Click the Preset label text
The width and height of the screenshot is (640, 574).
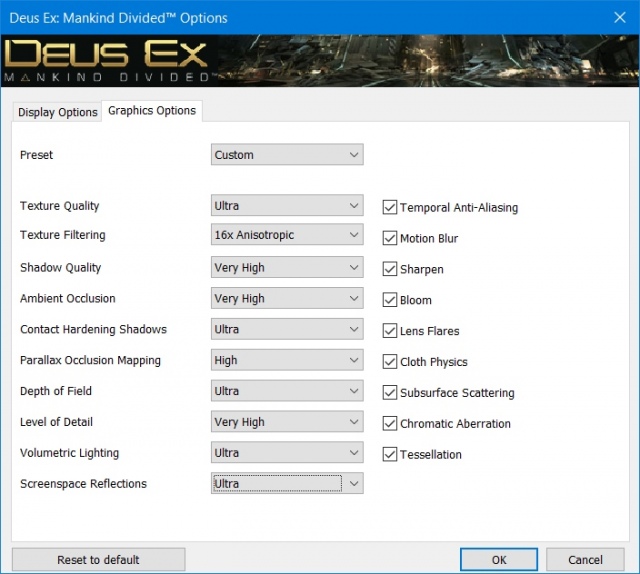(x=36, y=155)
